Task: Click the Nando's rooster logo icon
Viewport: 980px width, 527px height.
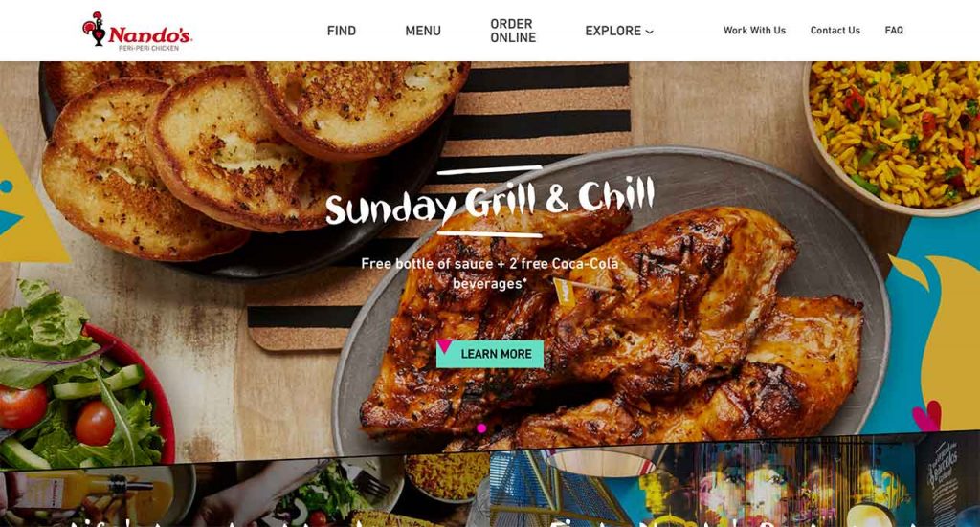Action: 95,29
